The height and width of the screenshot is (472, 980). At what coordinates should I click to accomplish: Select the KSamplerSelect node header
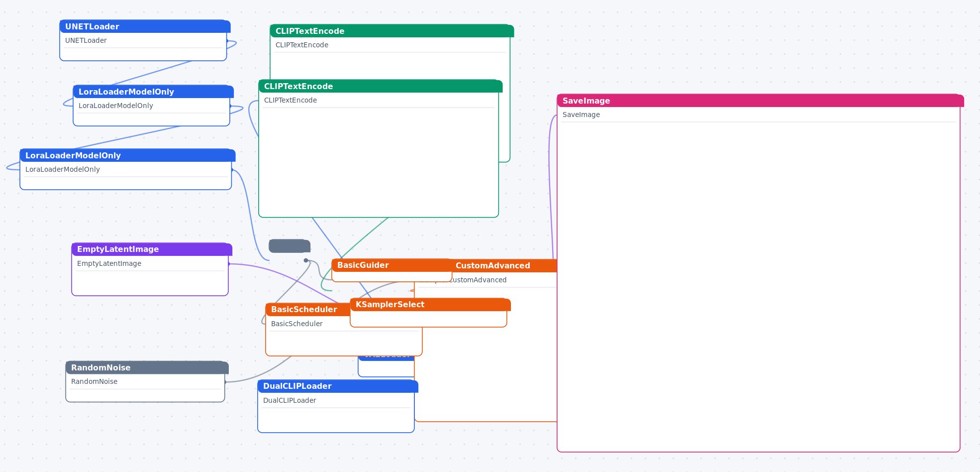[x=430, y=304]
